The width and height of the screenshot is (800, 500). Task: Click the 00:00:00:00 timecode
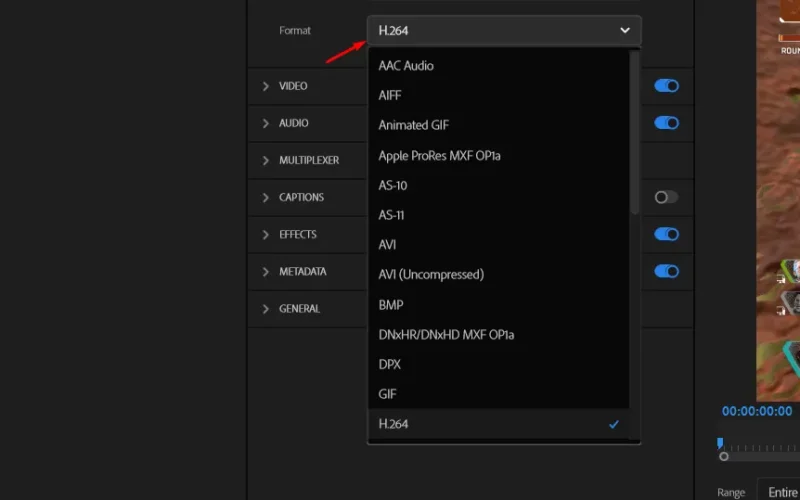click(x=757, y=411)
